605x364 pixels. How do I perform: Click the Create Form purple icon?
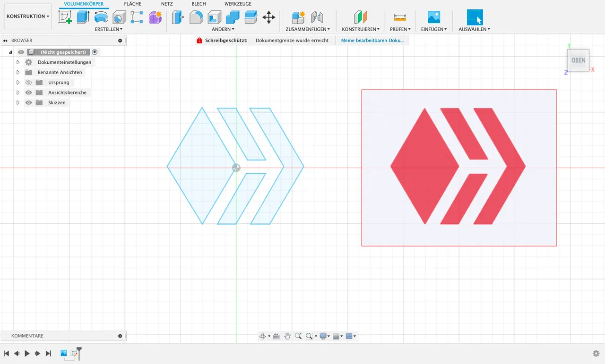click(x=155, y=17)
